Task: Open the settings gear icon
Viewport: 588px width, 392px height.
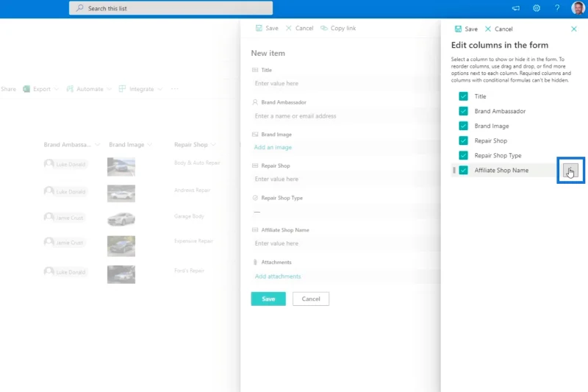Action: pyautogui.click(x=537, y=8)
